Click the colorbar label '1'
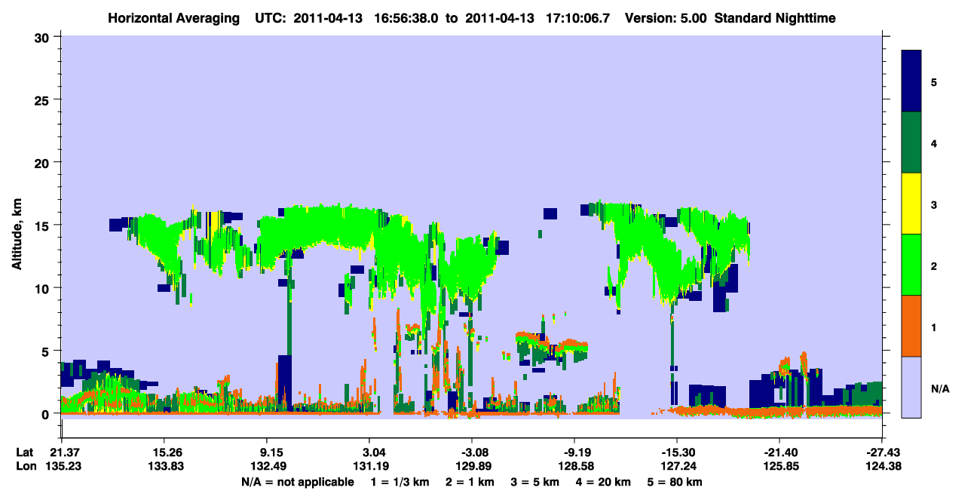 point(933,327)
